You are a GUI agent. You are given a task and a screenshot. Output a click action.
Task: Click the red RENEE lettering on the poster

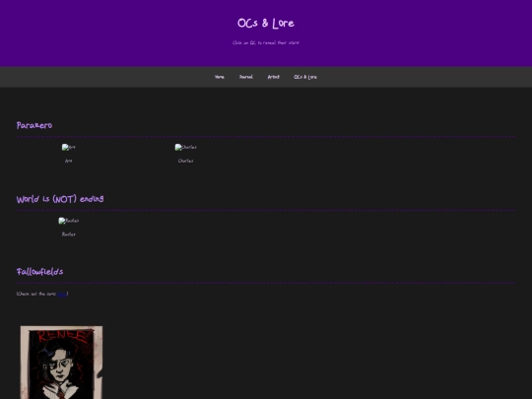62,337
